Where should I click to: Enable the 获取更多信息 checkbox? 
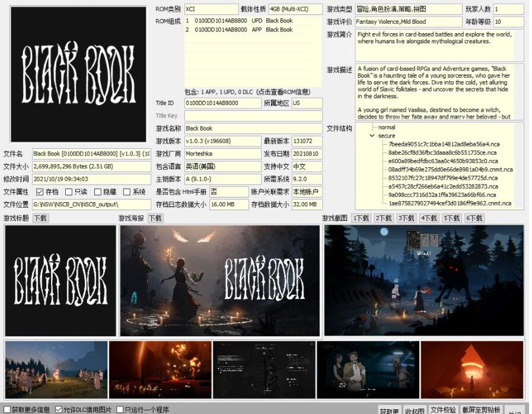7,409
